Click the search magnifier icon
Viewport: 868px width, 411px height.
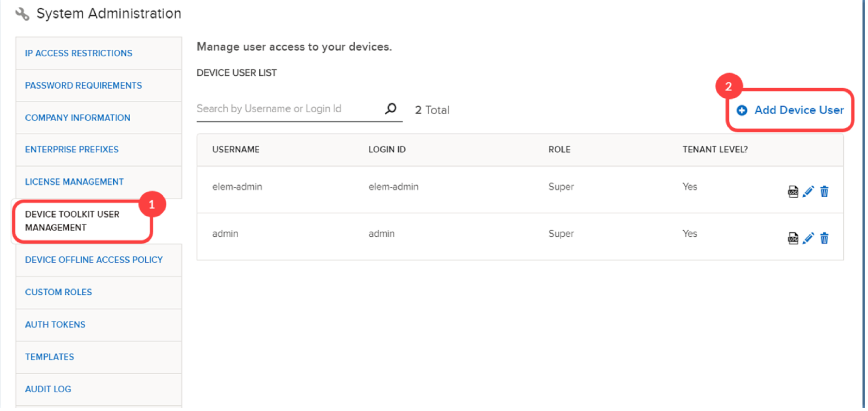point(391,109)
